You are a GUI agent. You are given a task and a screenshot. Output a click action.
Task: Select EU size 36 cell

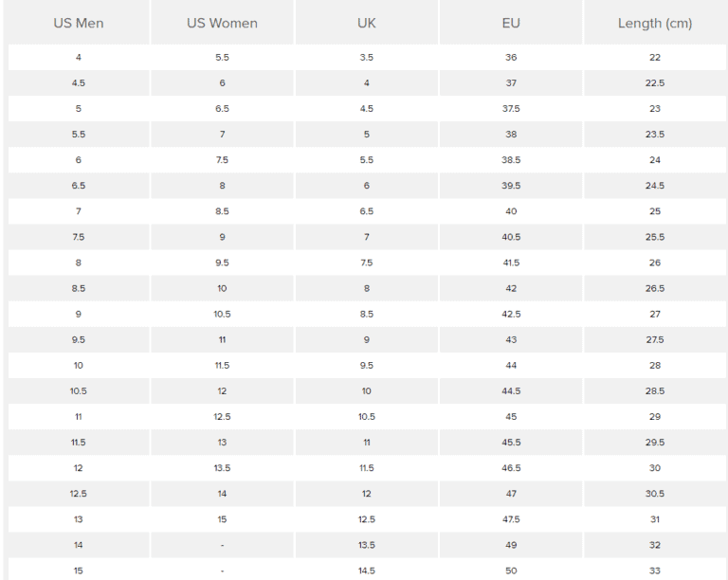point(511,58)
